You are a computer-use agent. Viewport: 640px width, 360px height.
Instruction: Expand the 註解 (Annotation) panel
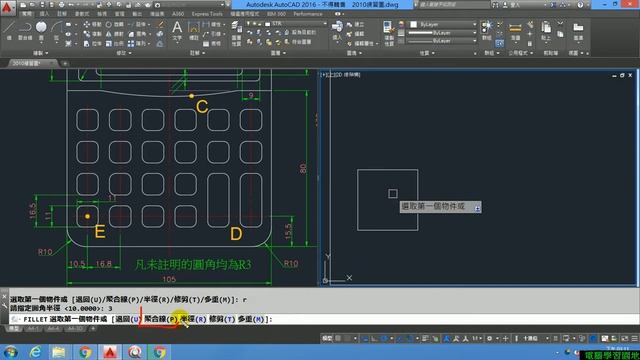coord(197,53)
